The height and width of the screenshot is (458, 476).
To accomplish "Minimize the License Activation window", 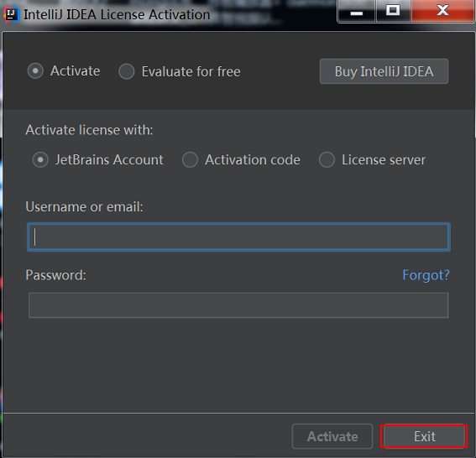I will [x=357, y=11].
